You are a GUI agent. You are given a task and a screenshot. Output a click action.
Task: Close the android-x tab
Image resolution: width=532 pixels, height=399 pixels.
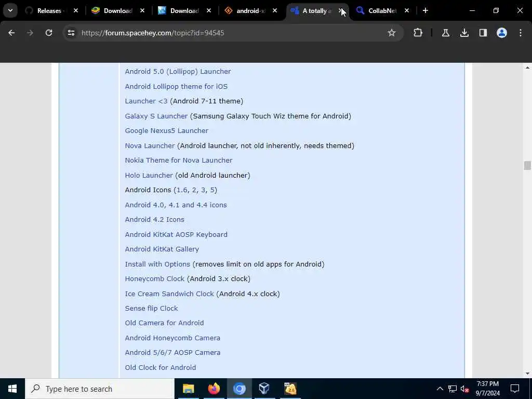(274, 11)
